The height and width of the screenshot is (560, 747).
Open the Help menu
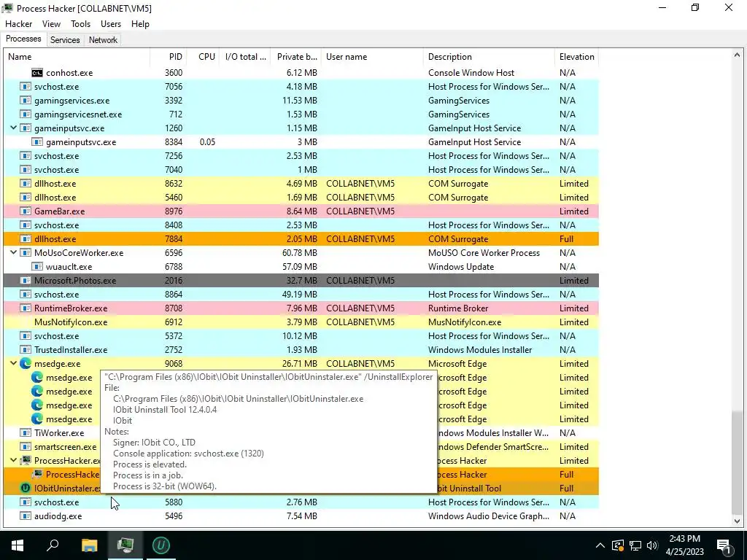click(140, 24)
